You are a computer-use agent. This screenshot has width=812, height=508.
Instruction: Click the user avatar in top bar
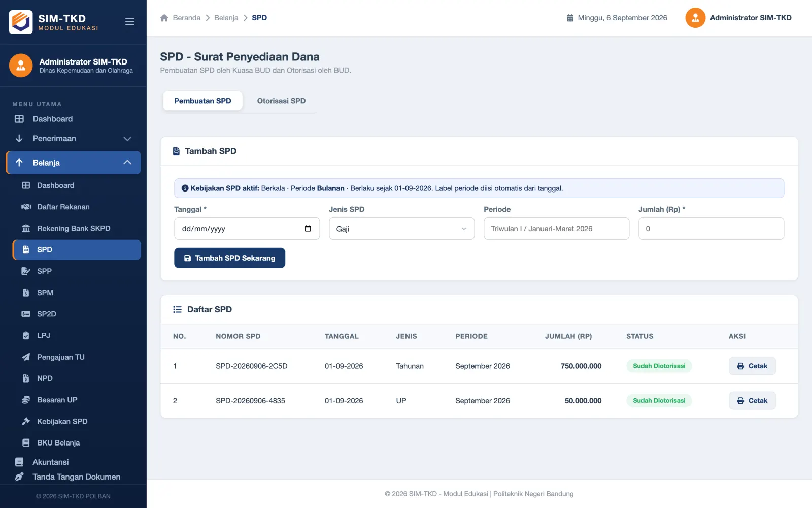tap(695, 18)
